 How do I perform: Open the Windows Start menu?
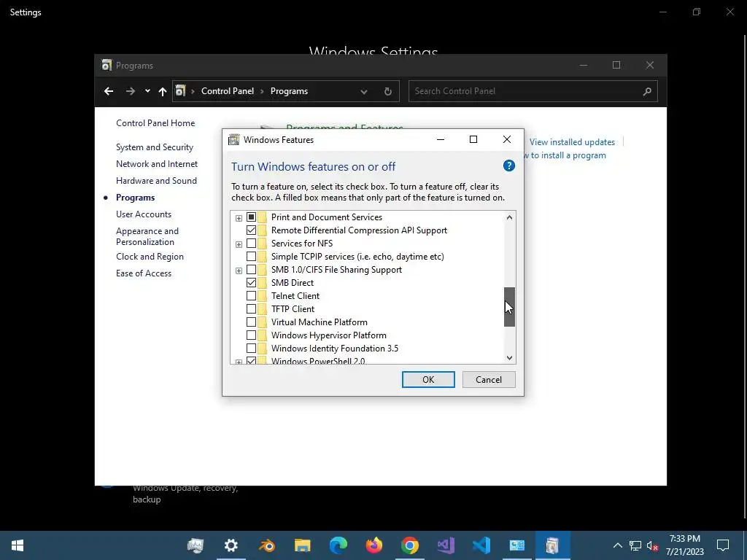point(18,545)
